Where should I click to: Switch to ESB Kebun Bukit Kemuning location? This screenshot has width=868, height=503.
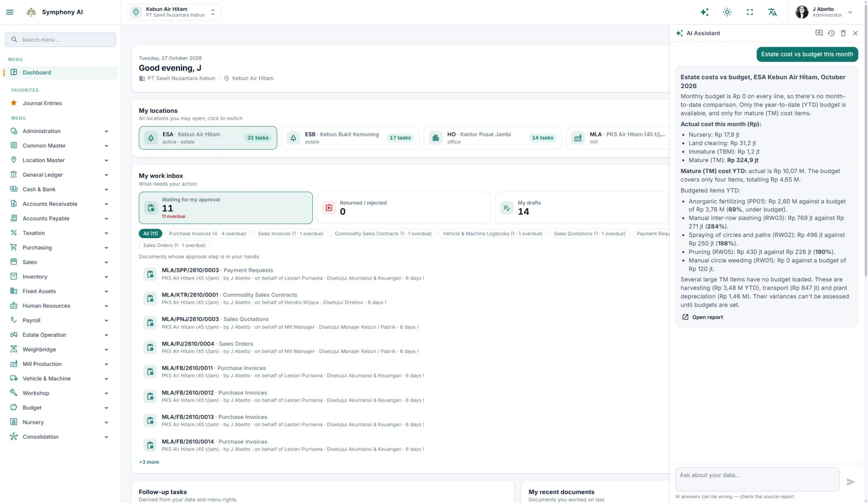350,138
